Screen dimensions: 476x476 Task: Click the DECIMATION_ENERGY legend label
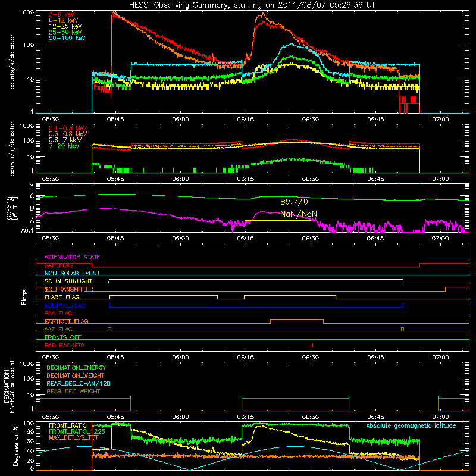pos(76,368)
